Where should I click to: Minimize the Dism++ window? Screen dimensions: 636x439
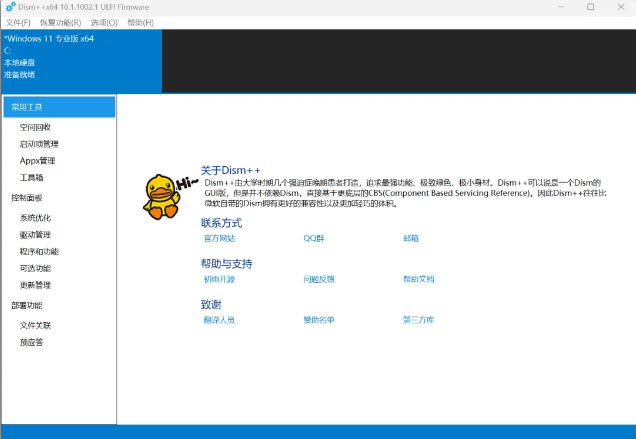coord(561,7)
